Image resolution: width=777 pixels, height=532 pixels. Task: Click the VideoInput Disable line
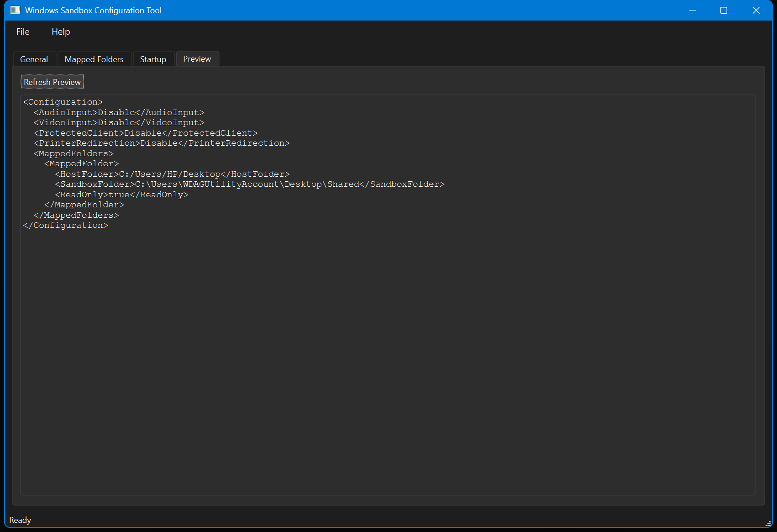tap(119, 122)
